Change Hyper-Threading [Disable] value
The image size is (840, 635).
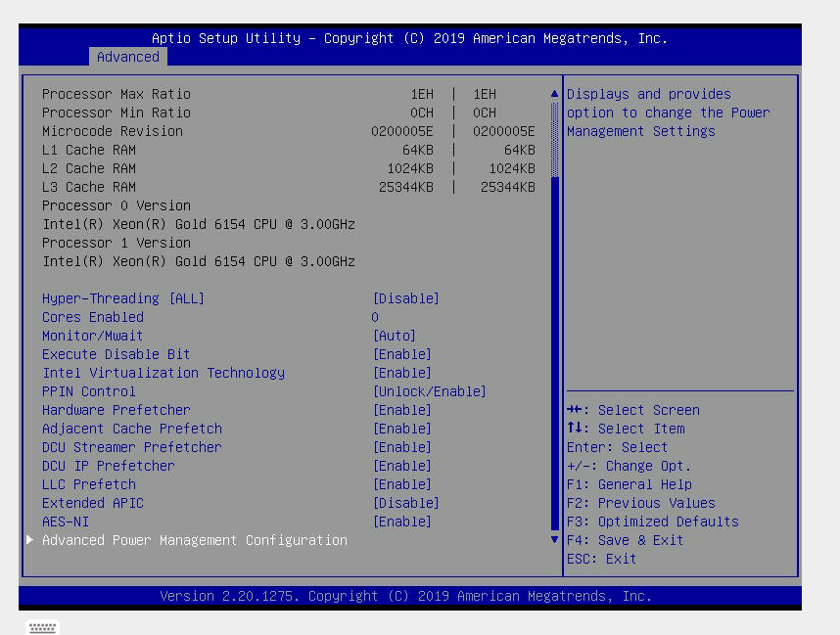[406, 298]
